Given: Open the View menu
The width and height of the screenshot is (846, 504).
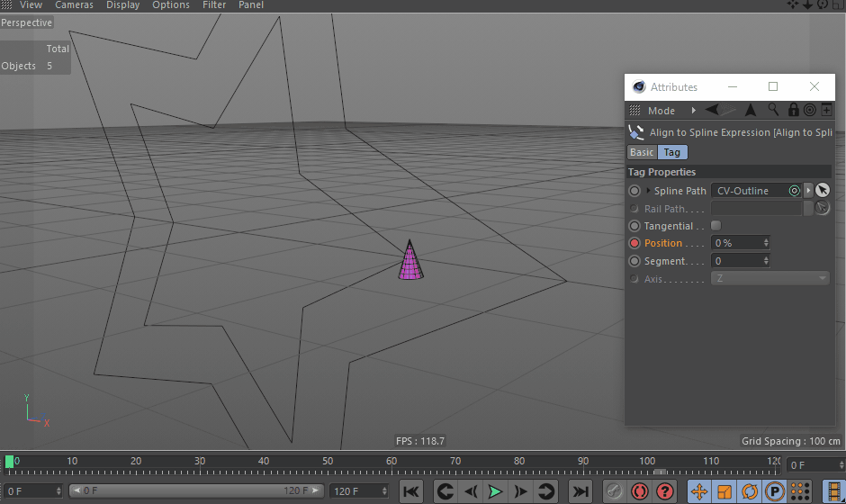Looking at the screenshot, I should [x=31, y=4].
